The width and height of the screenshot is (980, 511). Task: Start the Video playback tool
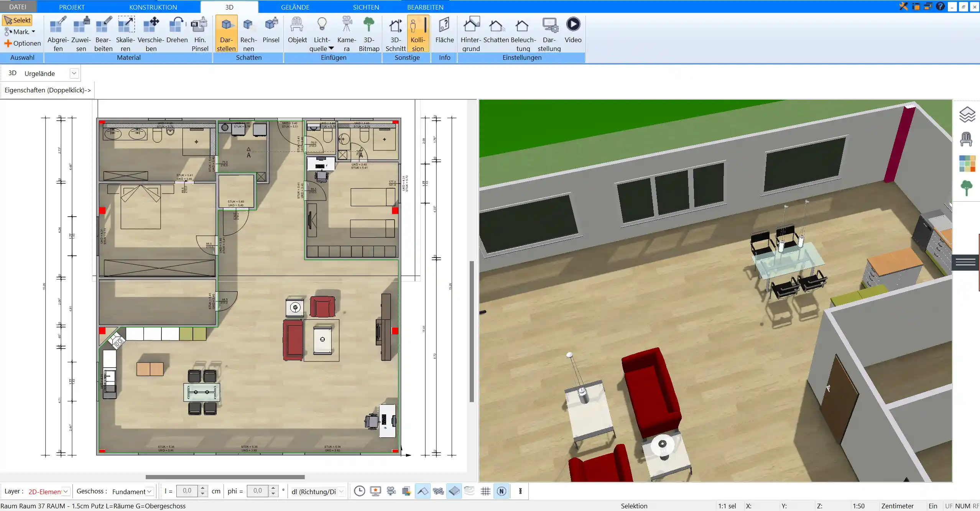tap(573, 30)
